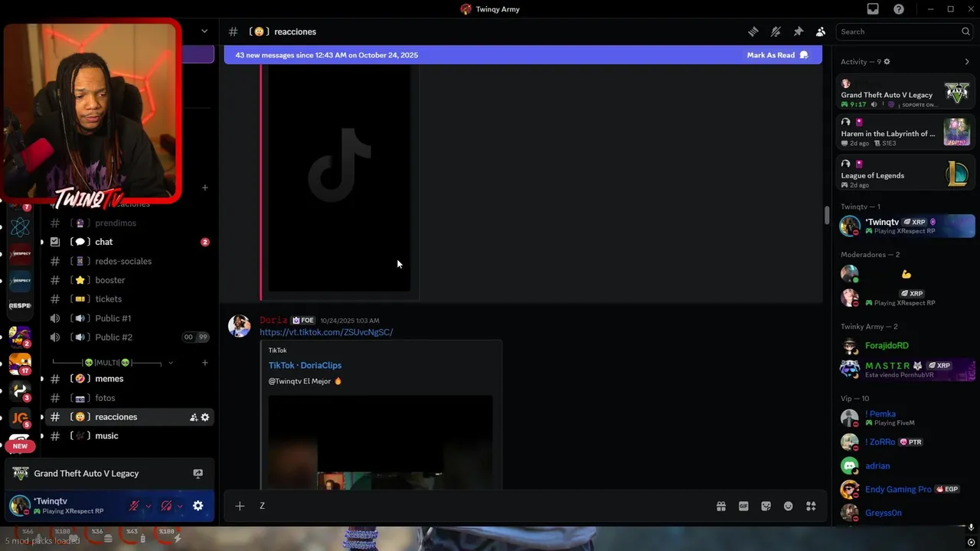
Task: Click the NEW unreads pill
Action: tap(20, 446)
